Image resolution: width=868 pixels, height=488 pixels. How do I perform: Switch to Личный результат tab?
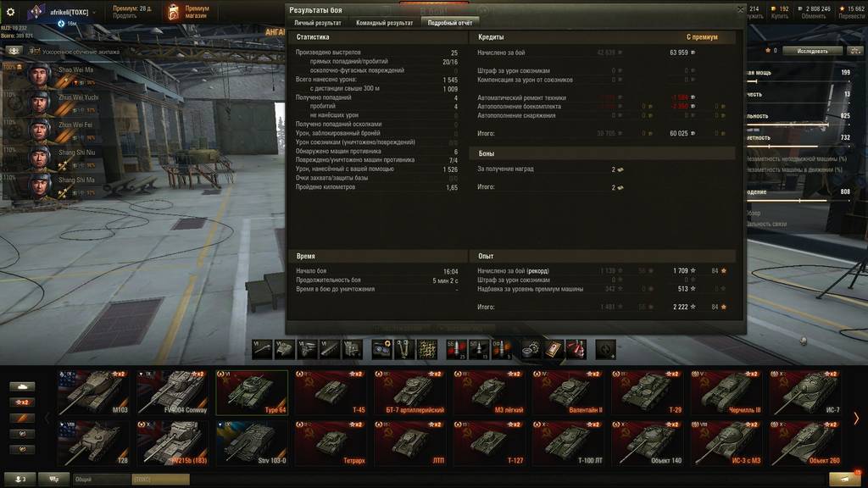[x=318, y=23]
